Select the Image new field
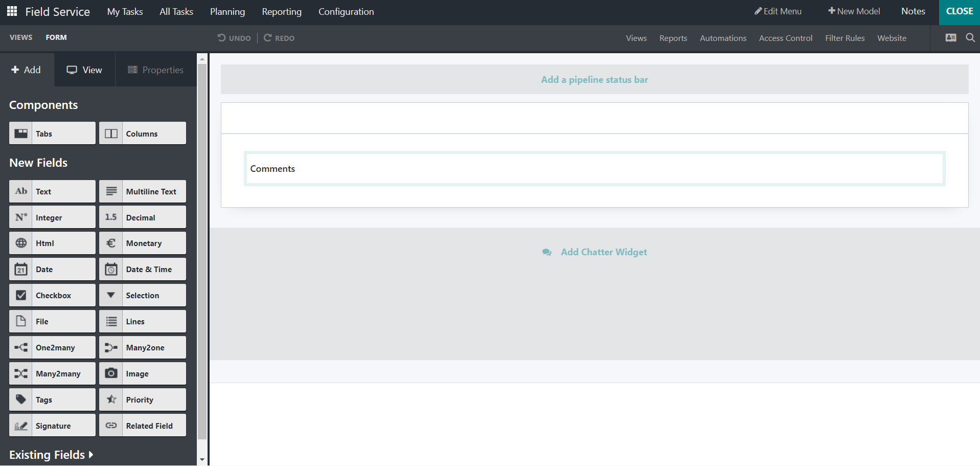 pyautogui.click(x=143, y=374)
